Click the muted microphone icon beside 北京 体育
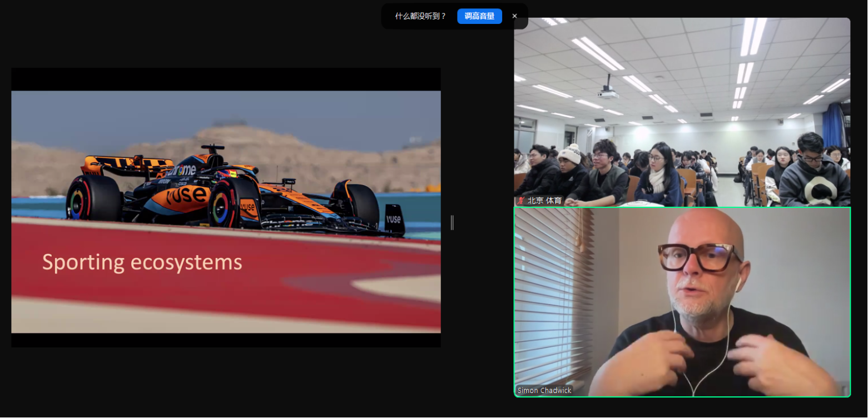The height and width of the screenshot is (418, 868). coord(521,201)
